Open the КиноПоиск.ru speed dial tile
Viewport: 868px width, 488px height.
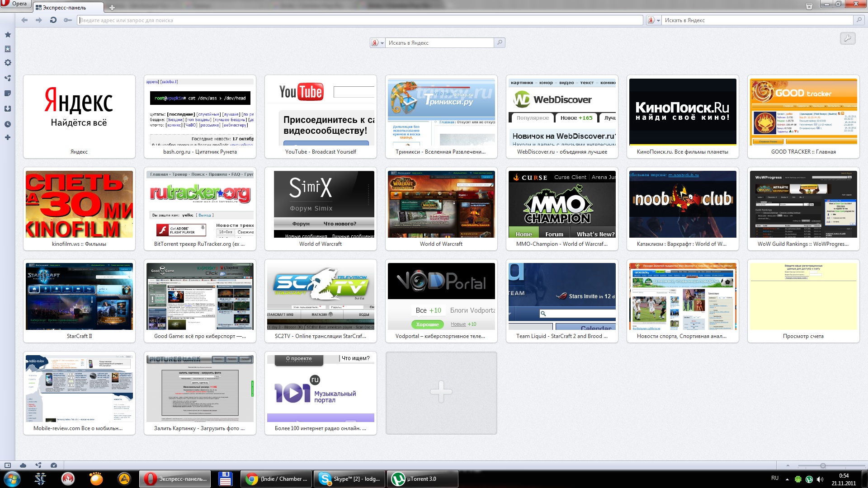click(x=683, y=117)
